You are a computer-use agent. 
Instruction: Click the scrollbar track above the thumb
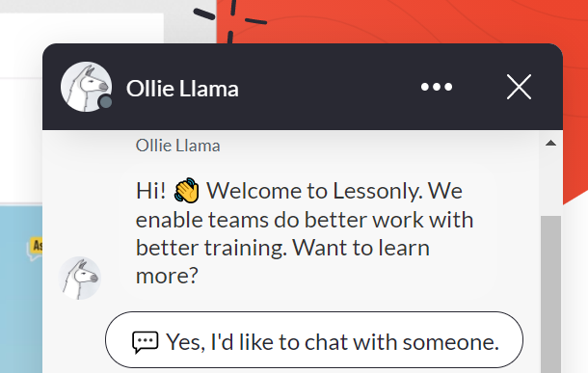[x=550, y=182]
